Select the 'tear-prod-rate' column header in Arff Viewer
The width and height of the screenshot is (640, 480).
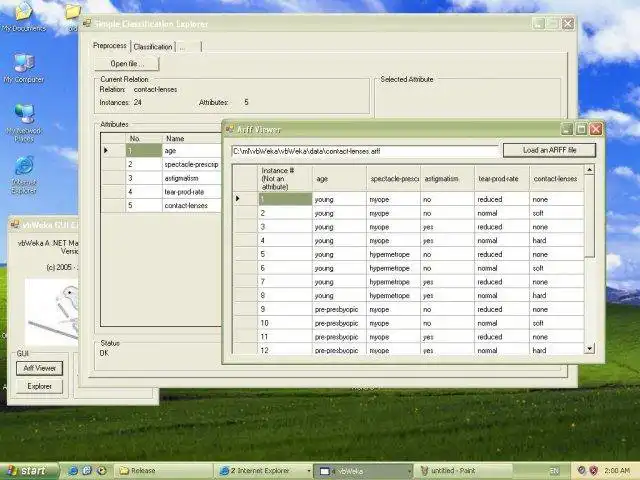tap(502, 179)
